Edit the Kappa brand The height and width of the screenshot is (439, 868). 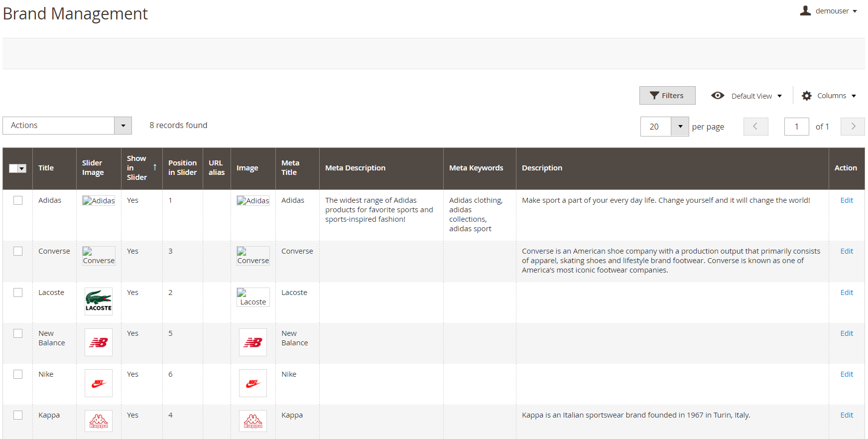click(x=847, y=415)
